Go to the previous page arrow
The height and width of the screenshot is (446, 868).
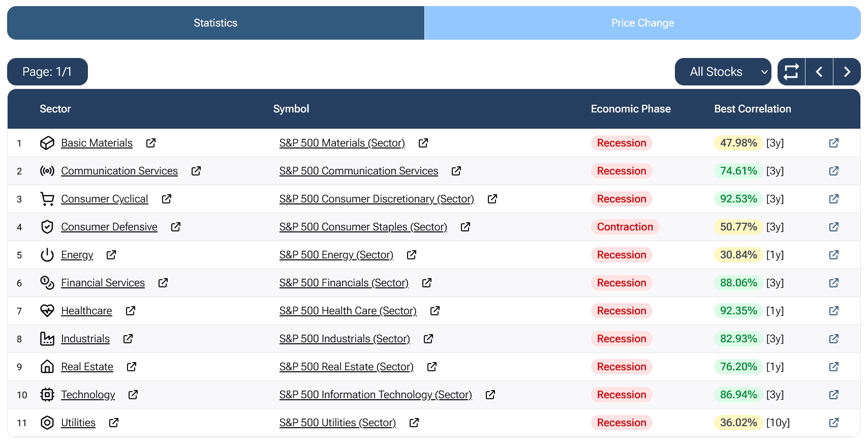[x=819, y=72]
